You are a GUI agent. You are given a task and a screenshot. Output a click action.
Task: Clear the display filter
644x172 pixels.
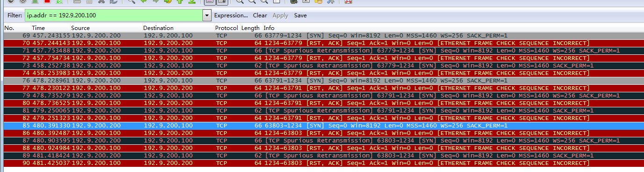(x=260, y=15)
